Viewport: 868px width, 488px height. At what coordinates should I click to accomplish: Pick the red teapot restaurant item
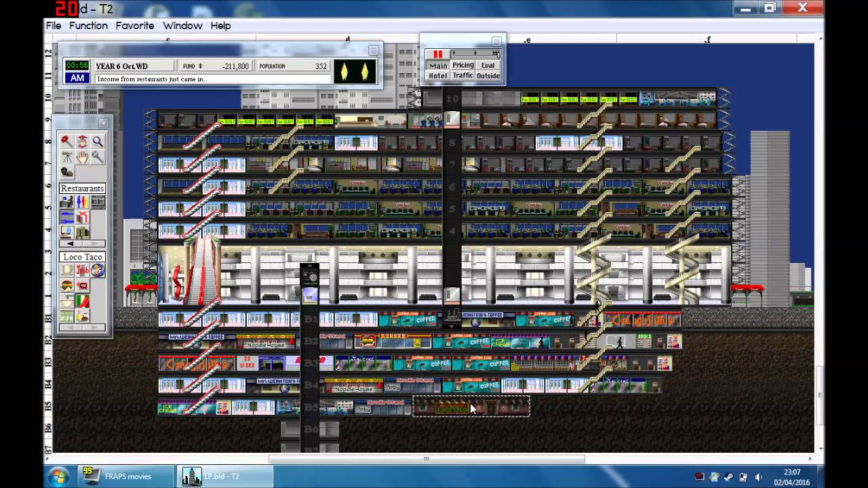(x=82, y=285)
